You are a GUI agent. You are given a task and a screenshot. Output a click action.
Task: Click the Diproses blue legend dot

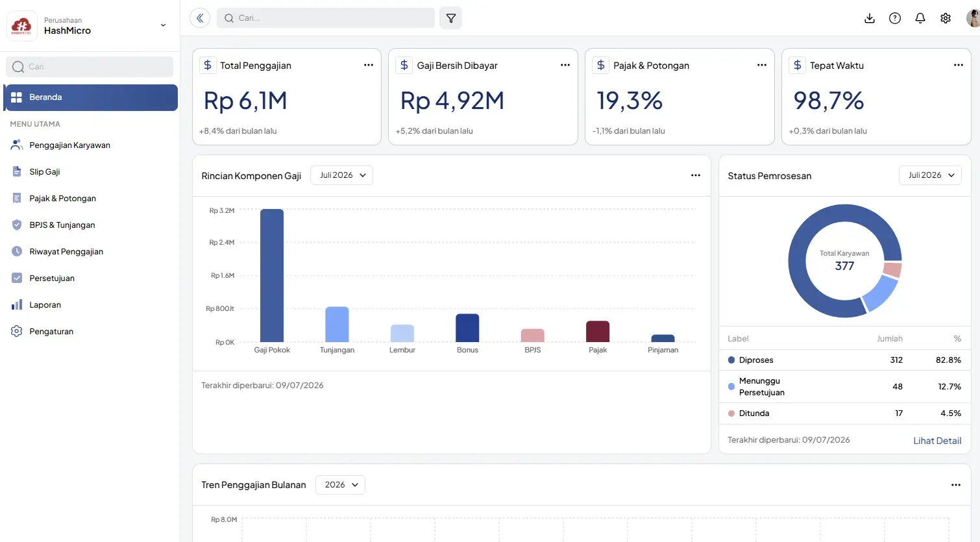click(x=731, y=360)
